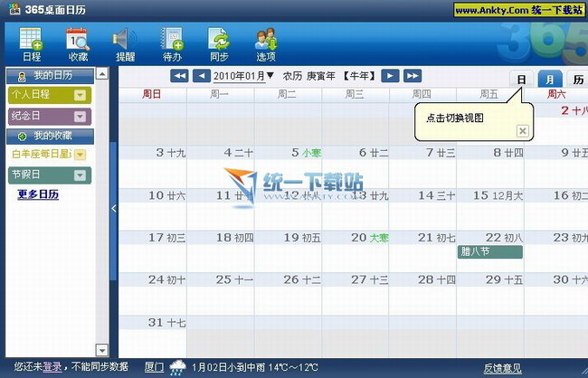
Task: Switch to the 月 month view tab
Action: tap(550, 80)
